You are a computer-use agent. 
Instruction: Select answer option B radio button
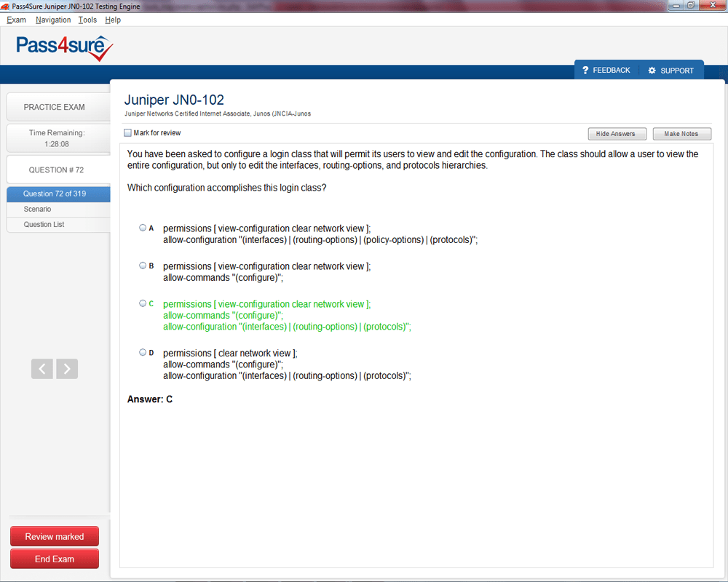pos(143,266)
